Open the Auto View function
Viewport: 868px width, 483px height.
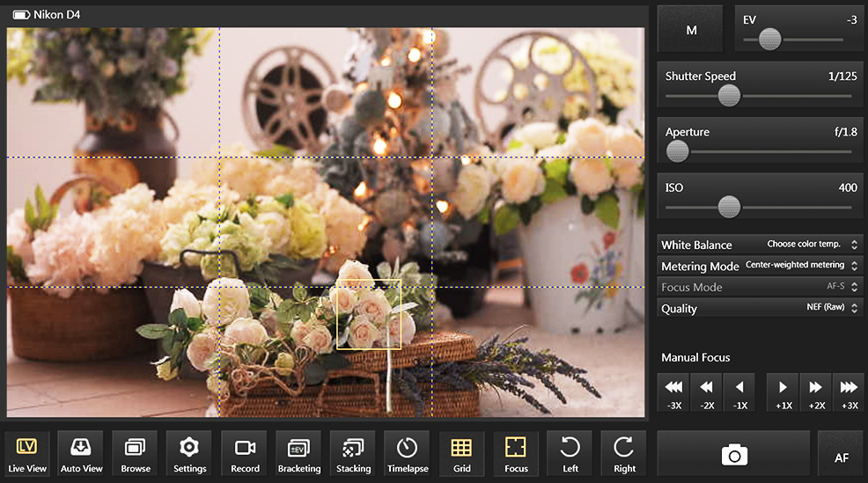[81, 454]
